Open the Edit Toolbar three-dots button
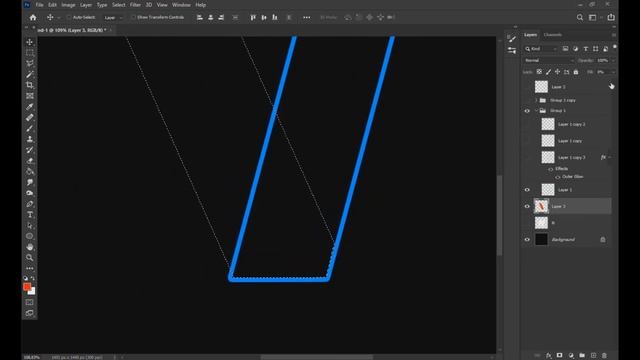This screenshot has width=640, height=360. pos(30,268)
